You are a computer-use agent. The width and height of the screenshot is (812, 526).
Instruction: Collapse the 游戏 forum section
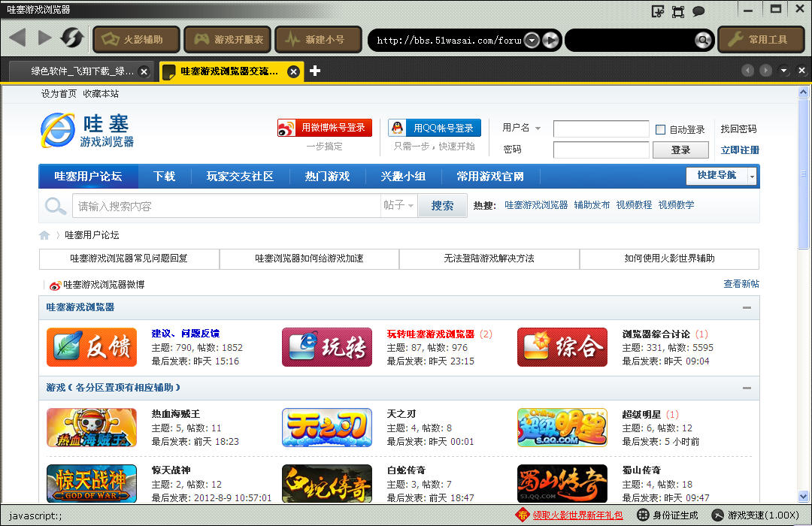point(747,388)
